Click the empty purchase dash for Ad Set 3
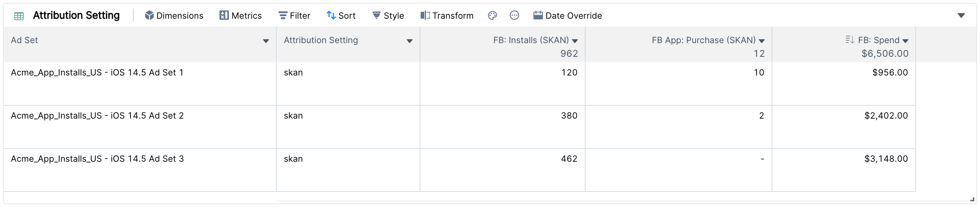The width and height of the screenshot is (980, 207). [x=762, y=159]
